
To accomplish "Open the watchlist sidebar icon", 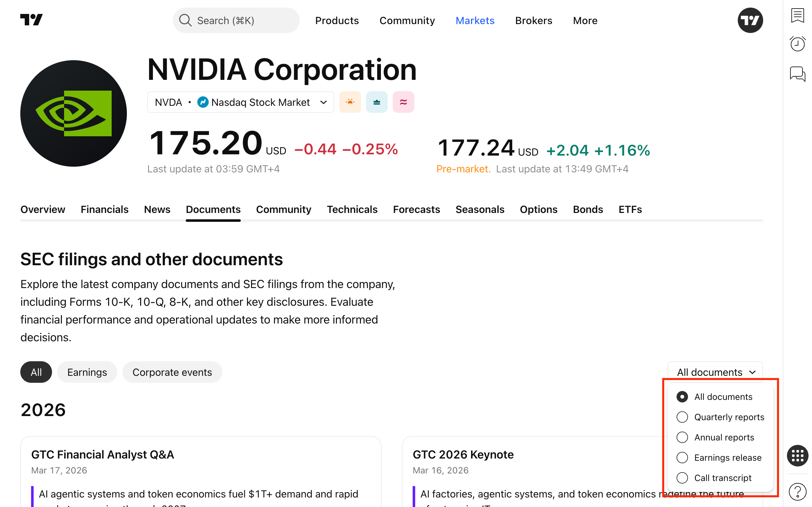I will [797, 16].
